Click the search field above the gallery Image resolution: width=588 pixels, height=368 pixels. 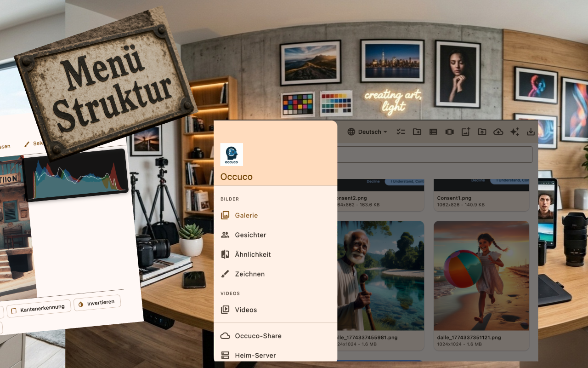coord(435,155)
